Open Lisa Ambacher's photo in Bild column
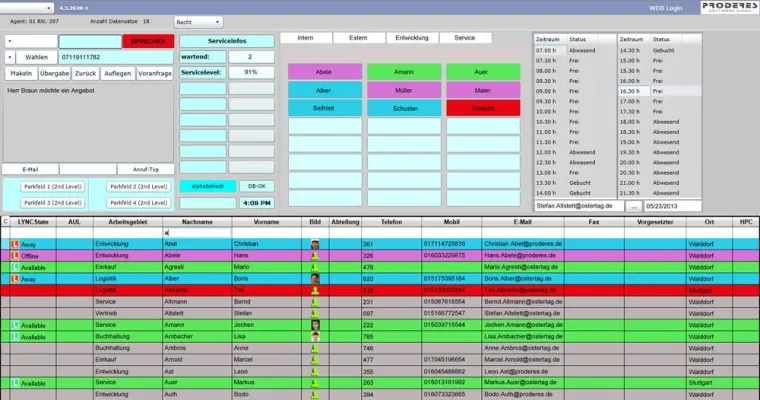The height and width of the screenshot is (400, 760). (315, 336)
